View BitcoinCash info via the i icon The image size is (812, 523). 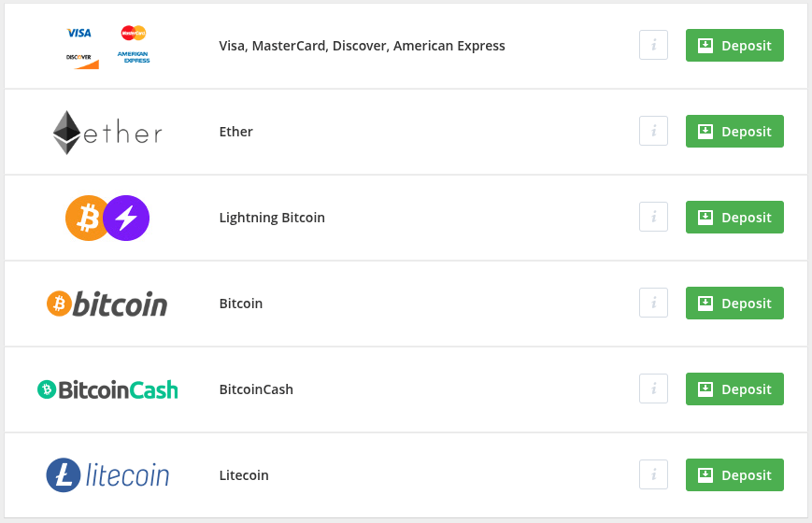[653, 389]
